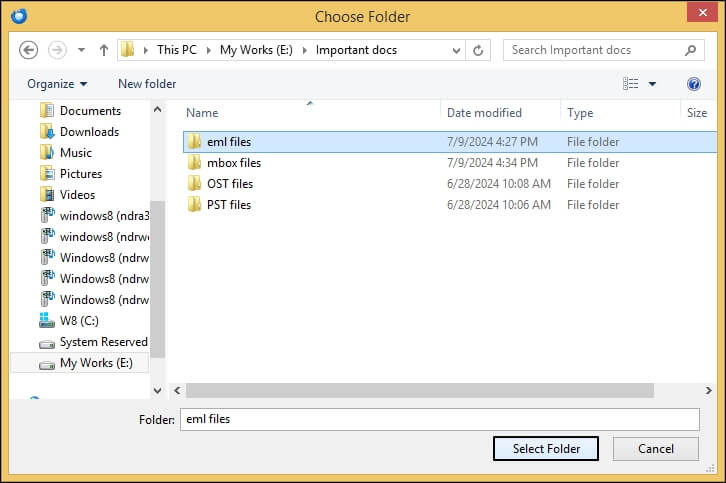Click the date 6/28/2024 10:06 AM
726x483 pixels.
pyautogui.click(x=499, y=204)
